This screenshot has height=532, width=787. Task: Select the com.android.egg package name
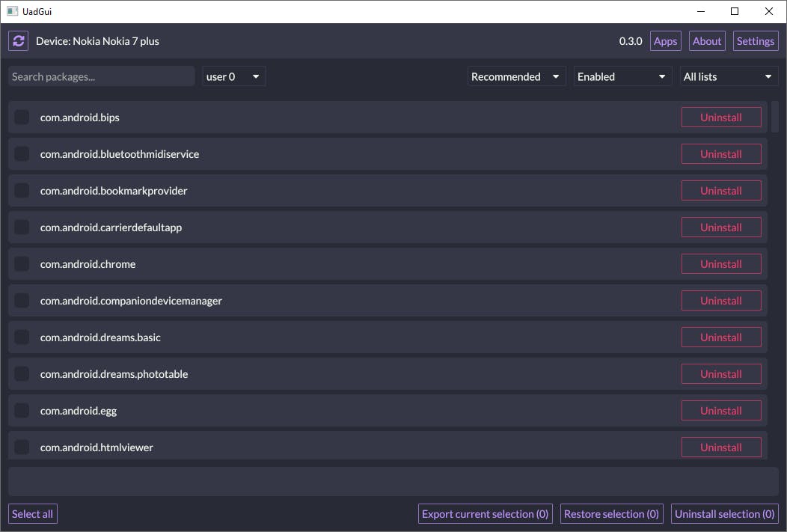point(79,411)
